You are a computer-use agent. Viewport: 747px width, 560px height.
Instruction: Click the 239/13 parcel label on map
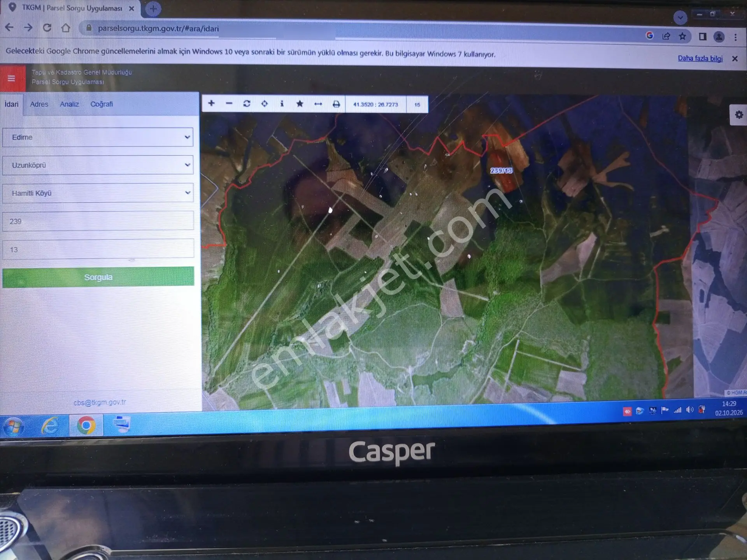click(501, 171)
